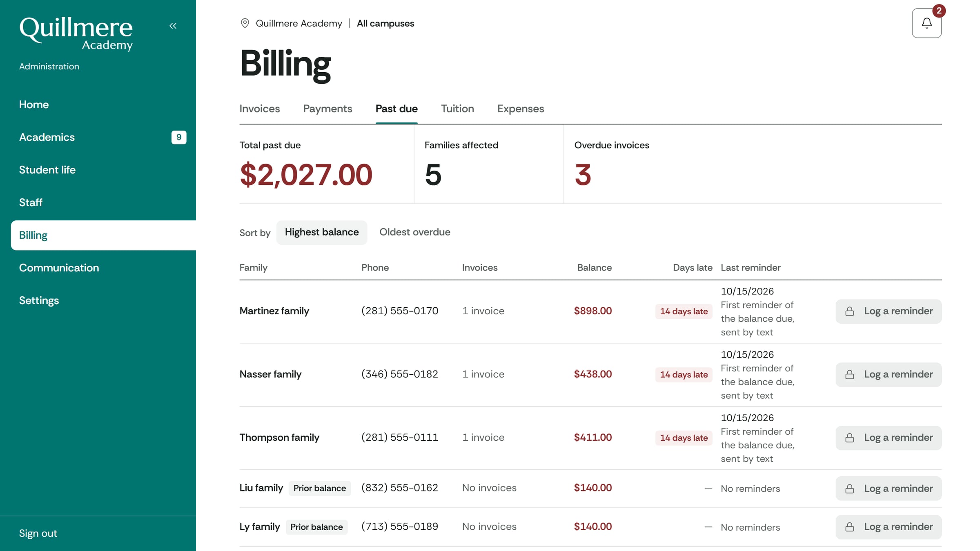Click the Total past due $2,027.00 figure

pyautogui.click(x=306, y=175)
